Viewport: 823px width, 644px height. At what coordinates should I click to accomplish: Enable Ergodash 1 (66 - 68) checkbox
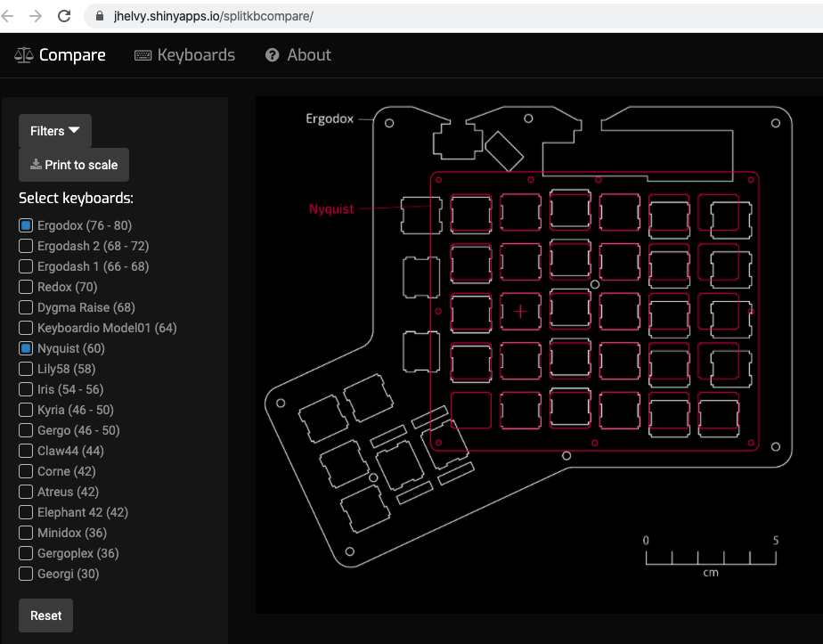[x=26, y=266]
